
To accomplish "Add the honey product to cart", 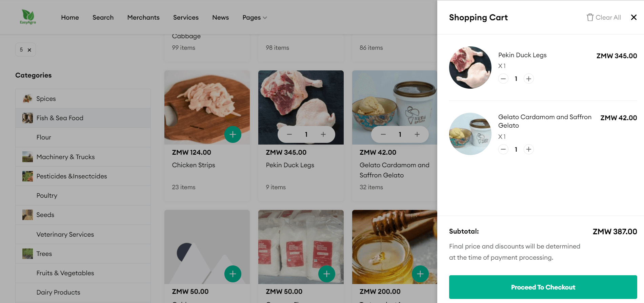I will tap(420, 274).
